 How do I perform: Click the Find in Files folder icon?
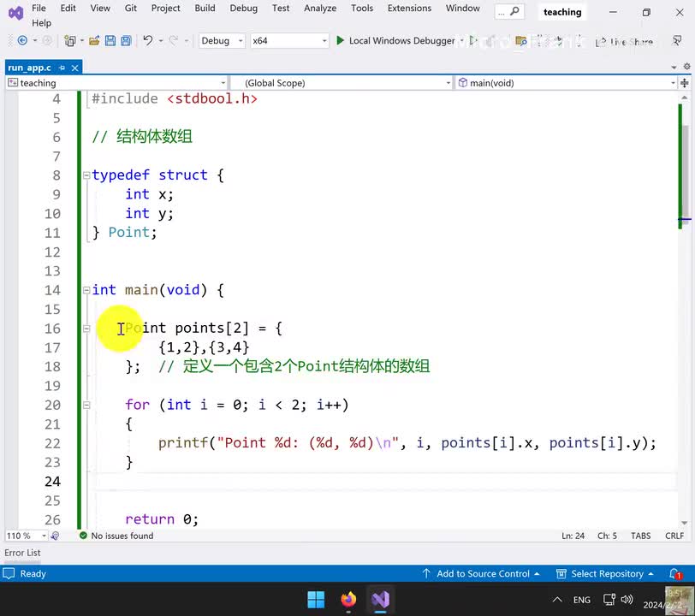pyautogui.click(x=521, y=41)
